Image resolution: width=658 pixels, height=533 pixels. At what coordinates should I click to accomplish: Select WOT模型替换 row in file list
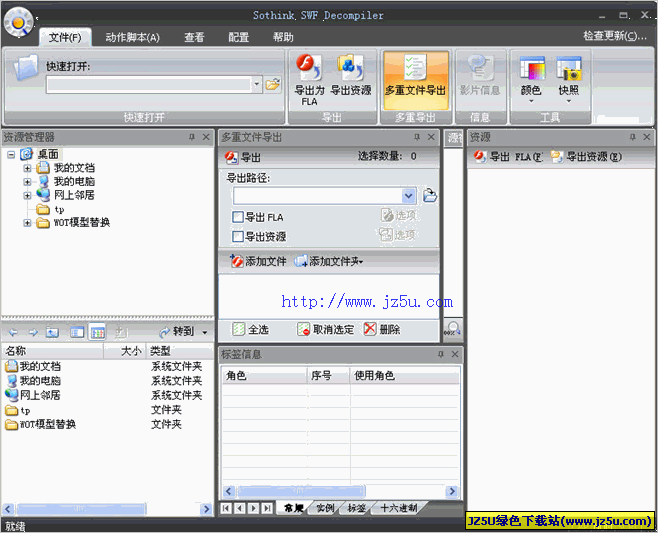(x=105, y=424)
